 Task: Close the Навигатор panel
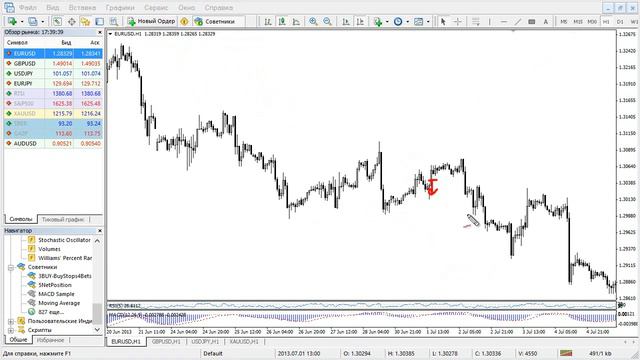tap(100, 231)
